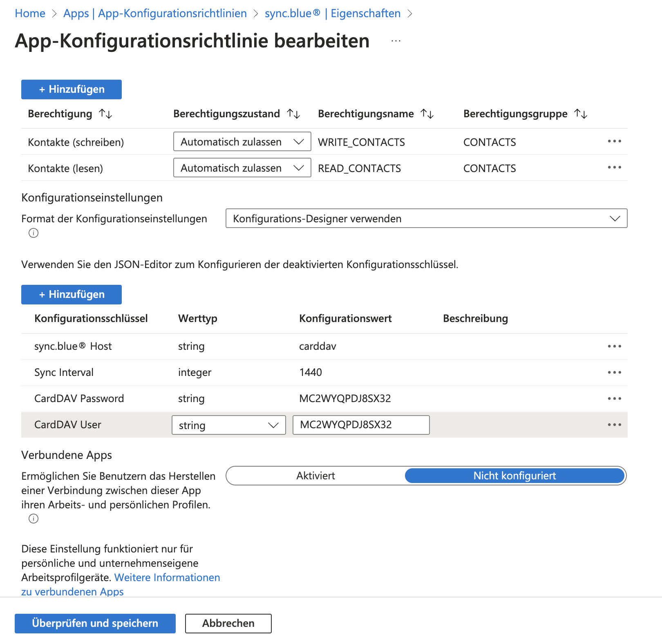Screen dimensions: 662x644
Task: Click carddav configuration value
Action: [x=318, y=347]
